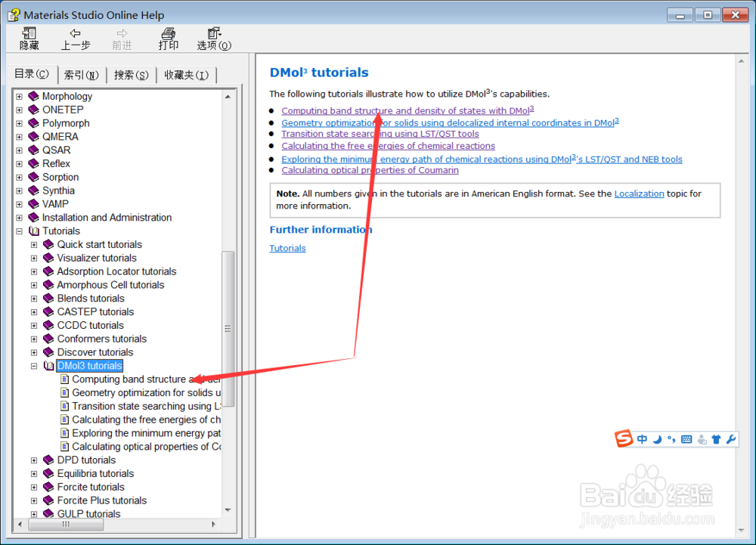Image resolution: width=756 pixels, height=545 pixels.
Task: Click the shirt skin icon on IME bar
Action: [716, 439]
